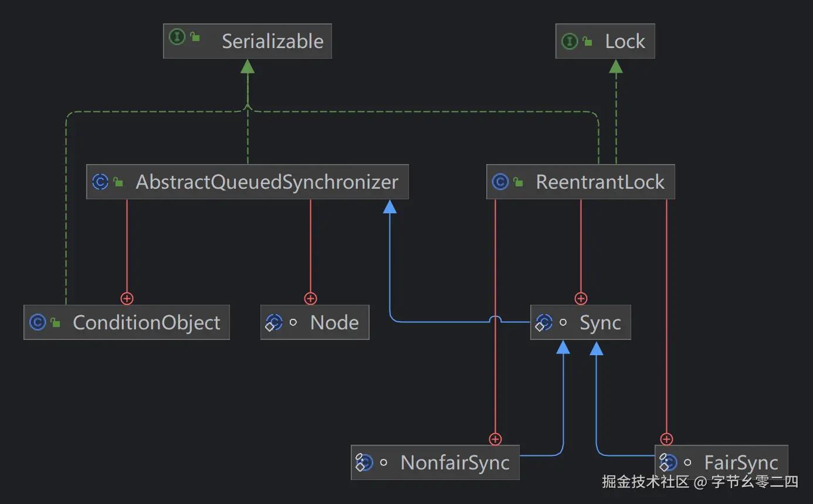Select the Serializable interface node
Image resolution: width=813 pixels, height=504 pixels.
[x=248, y=41]
